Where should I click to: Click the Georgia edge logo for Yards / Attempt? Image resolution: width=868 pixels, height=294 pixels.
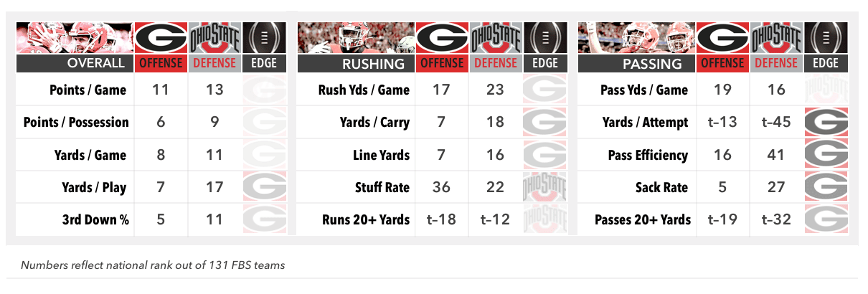pos(825,123)
